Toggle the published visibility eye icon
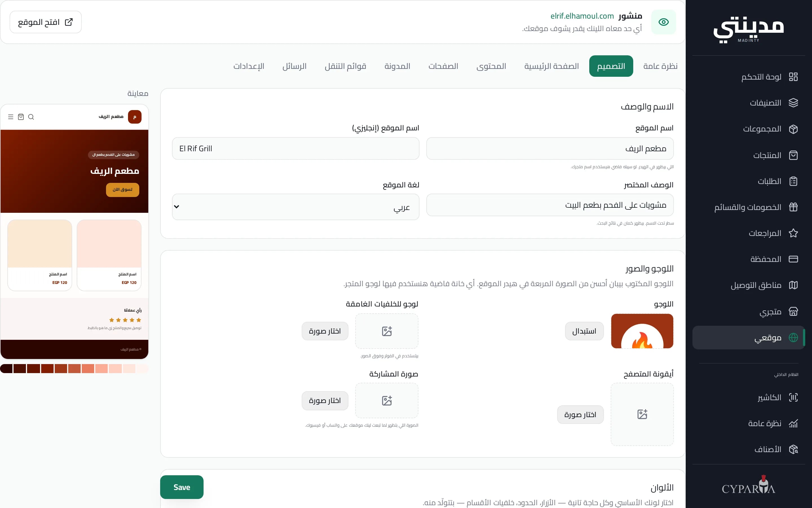812x508 pixels. 663,22
